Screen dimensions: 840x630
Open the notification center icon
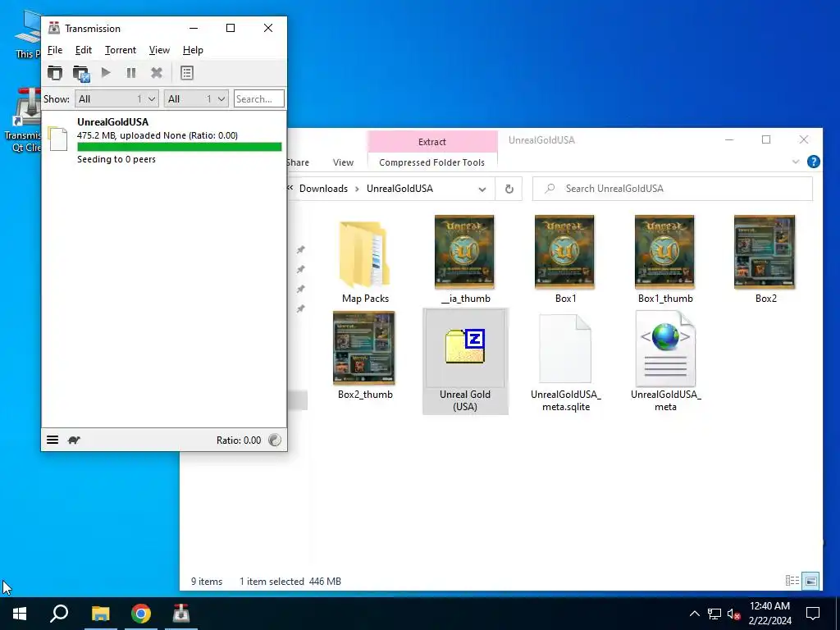point(813,614)
